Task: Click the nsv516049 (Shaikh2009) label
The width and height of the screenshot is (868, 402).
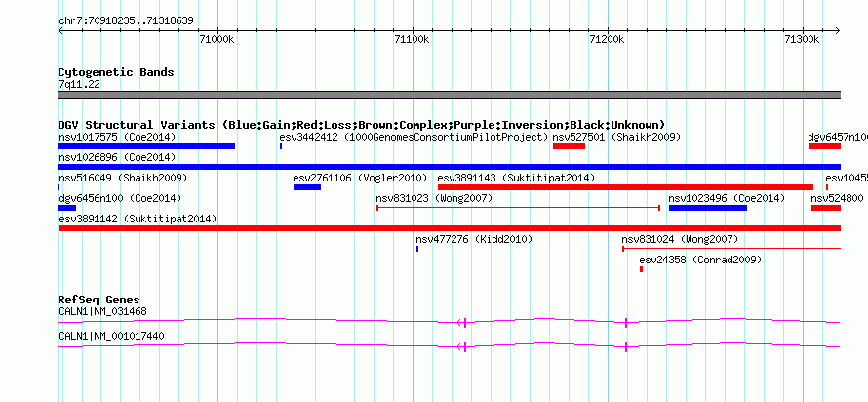Action: [x=123, y=178]
